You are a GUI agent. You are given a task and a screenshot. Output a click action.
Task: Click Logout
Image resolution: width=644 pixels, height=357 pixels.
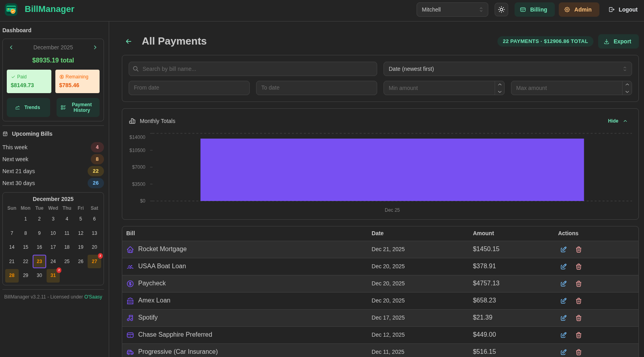pyautogui.click(x=623, y=10)
